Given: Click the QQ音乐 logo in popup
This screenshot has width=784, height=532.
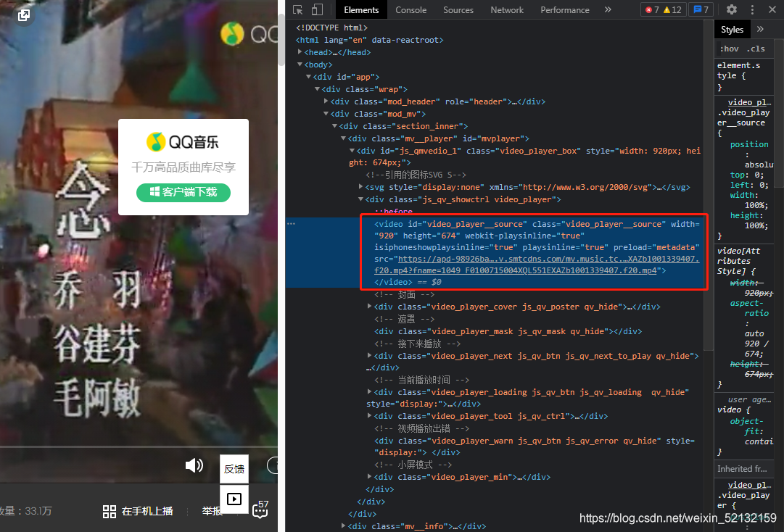Looking at the screenshot, I should pyautogui.click(x=183, y=142).
